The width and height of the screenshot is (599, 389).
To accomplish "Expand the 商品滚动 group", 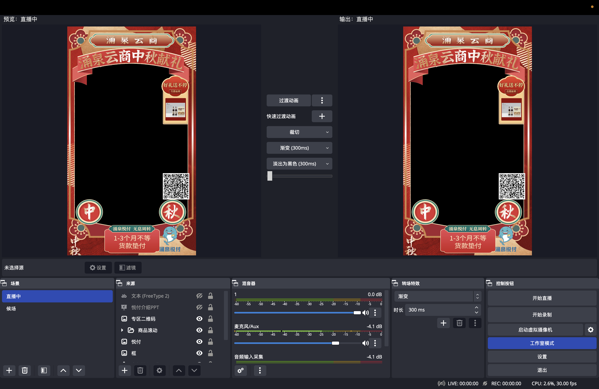I will click(x=122, y=330).
